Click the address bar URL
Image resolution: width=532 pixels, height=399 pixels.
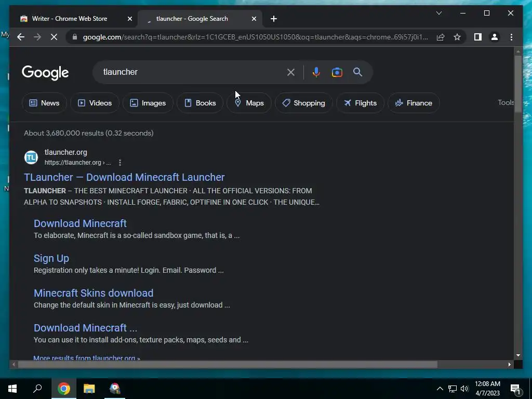(x=255, y=37)
